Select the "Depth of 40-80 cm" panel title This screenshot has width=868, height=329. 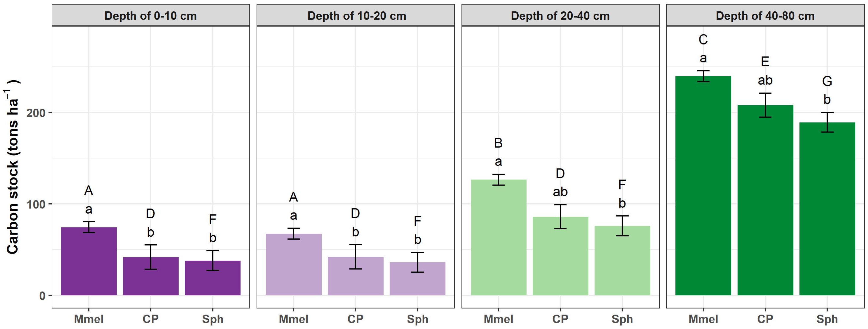pos(765,16)
